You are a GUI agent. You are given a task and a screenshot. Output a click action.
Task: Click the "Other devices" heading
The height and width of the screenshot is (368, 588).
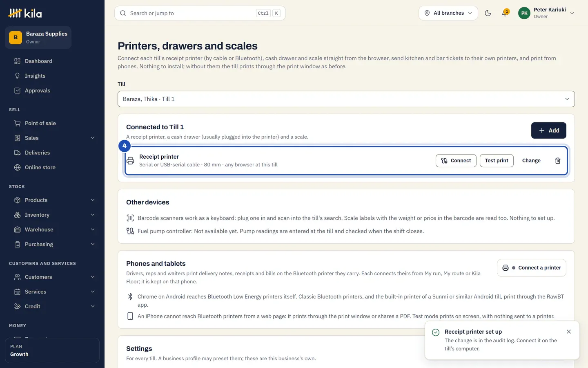[147, 202]
